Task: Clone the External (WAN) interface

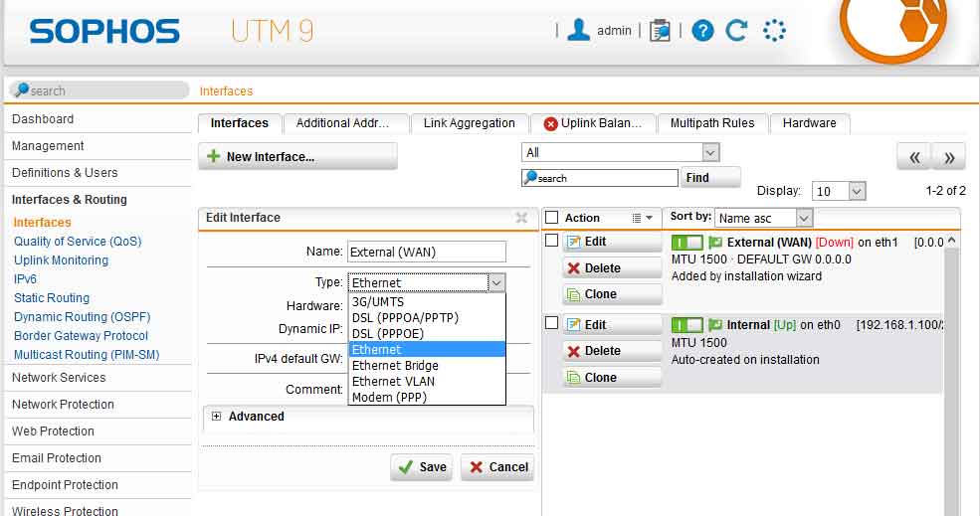Action: point(612,294)
